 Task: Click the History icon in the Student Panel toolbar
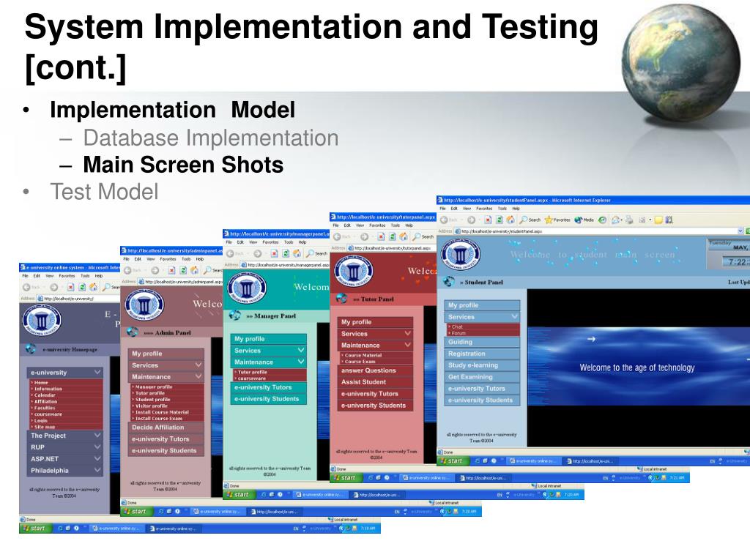pos(602,220)
